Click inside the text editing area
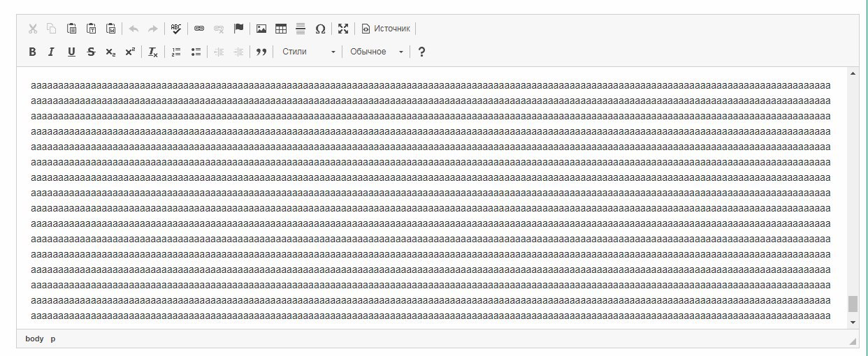This screenshot has height=356, width=868. coord(431,198)
